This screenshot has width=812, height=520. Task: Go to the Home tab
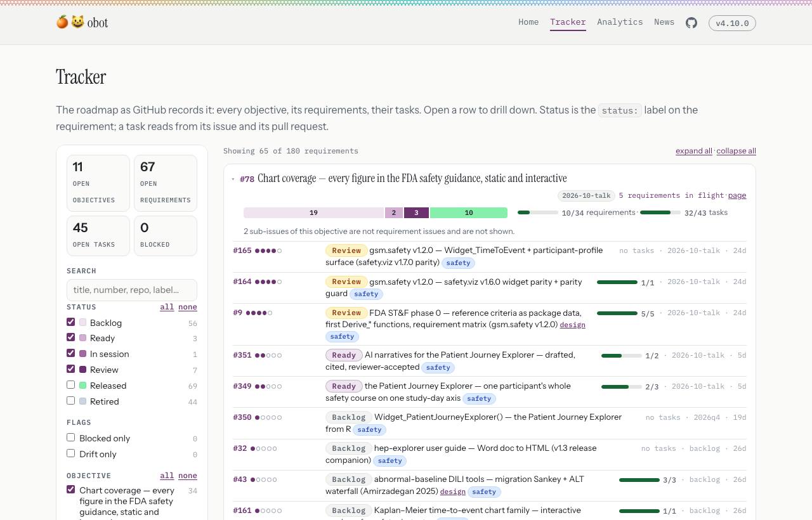pyautogui.click(x=528, y=22)
